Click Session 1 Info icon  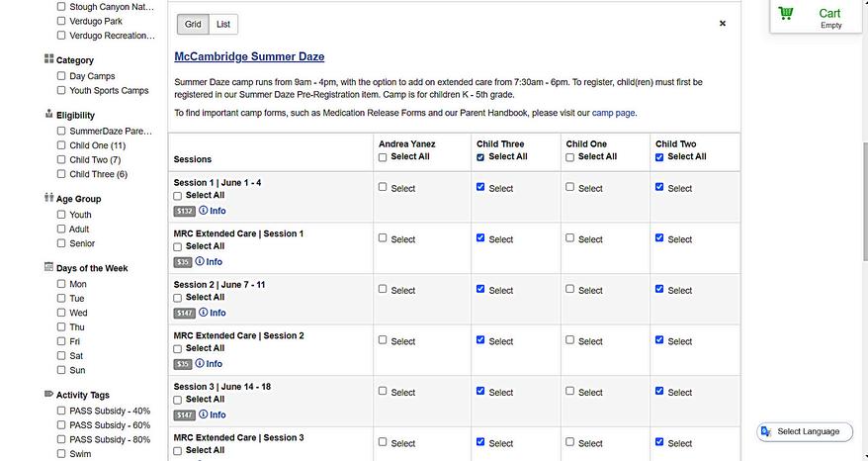coord(204,211)
